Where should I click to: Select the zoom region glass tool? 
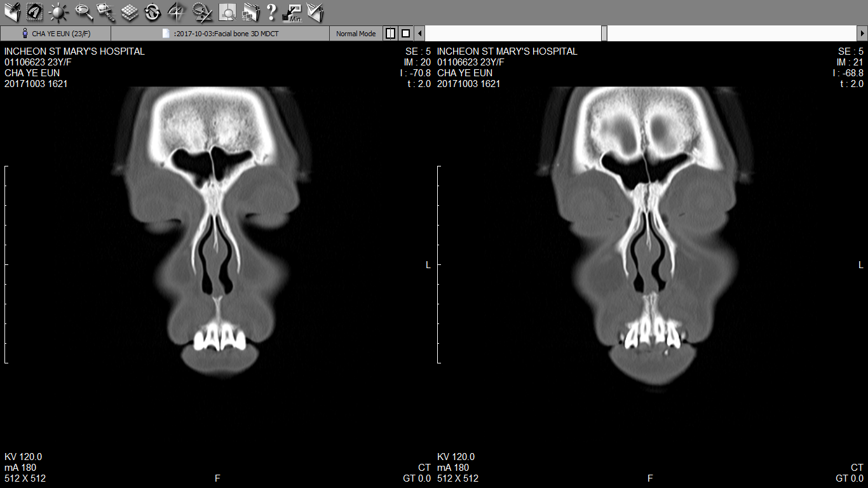click(x=105, y=11)
